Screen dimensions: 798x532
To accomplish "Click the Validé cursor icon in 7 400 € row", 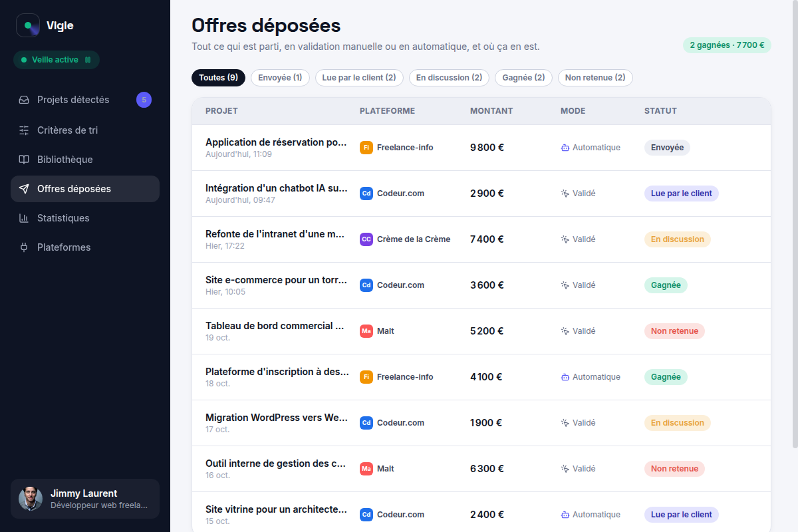I will coord(565,239).
